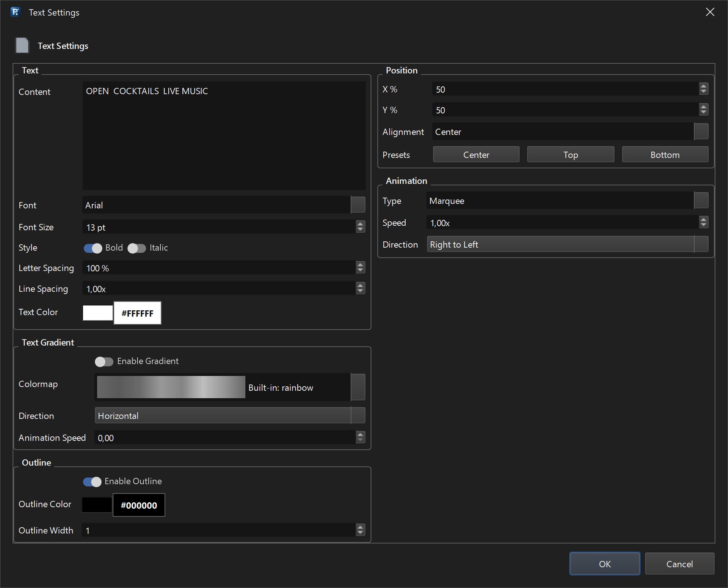Click the Cancel button
Image resolution: width=728 pixels, height=588 pixels.
[679, 564]
